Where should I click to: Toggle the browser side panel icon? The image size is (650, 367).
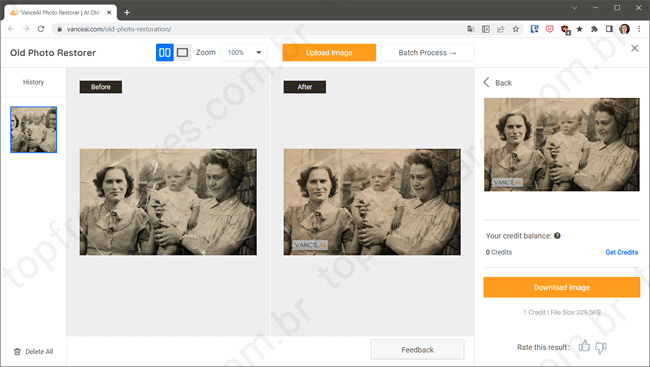point(609,29)
